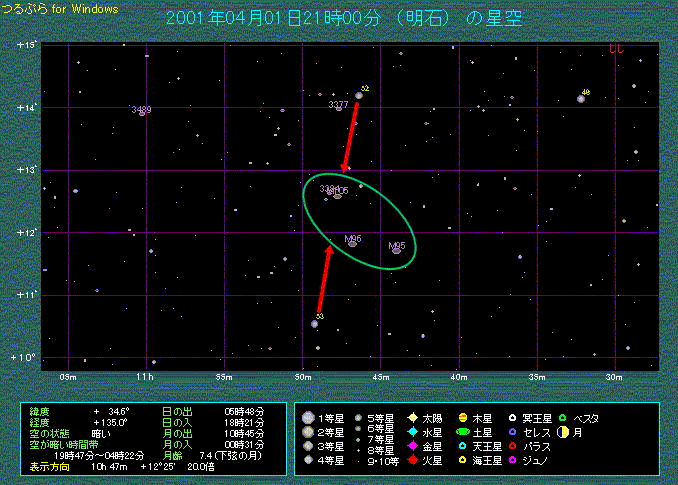Click the Mars (火星) red legend icon
The image size is (678, 485).
point(413,459)
